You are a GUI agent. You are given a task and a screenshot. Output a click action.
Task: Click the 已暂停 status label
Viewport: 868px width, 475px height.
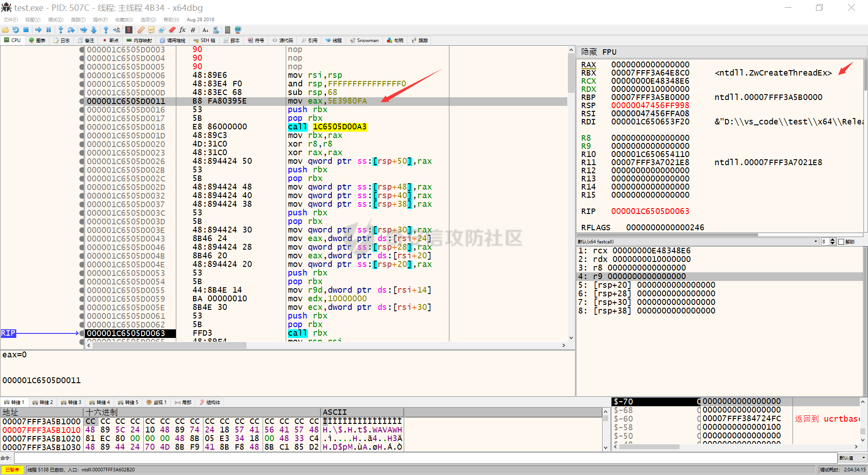coord(12,470)
